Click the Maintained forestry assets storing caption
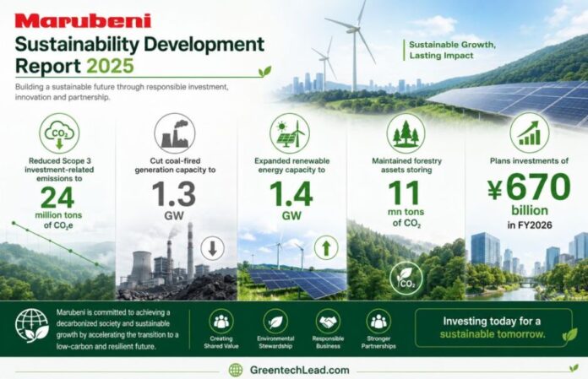 click(x=406, y=165)
